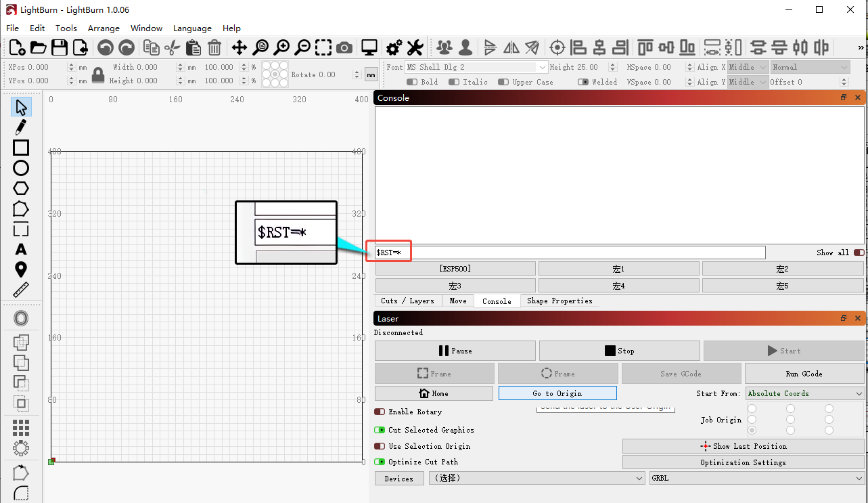Open the Normal text mode dropdown
Screen dimensions: 868x503
(810, 67)
